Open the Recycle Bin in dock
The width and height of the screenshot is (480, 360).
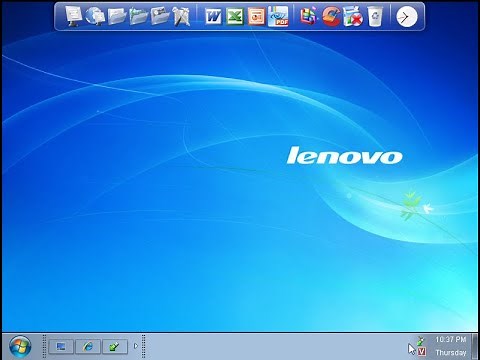coord(375,16)
